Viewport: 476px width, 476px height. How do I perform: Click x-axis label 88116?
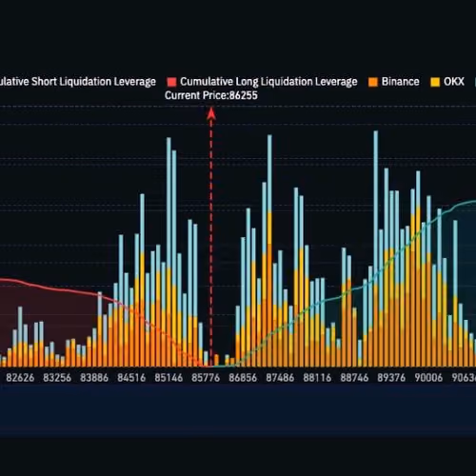pyautogui.click(x=317, y=378)
